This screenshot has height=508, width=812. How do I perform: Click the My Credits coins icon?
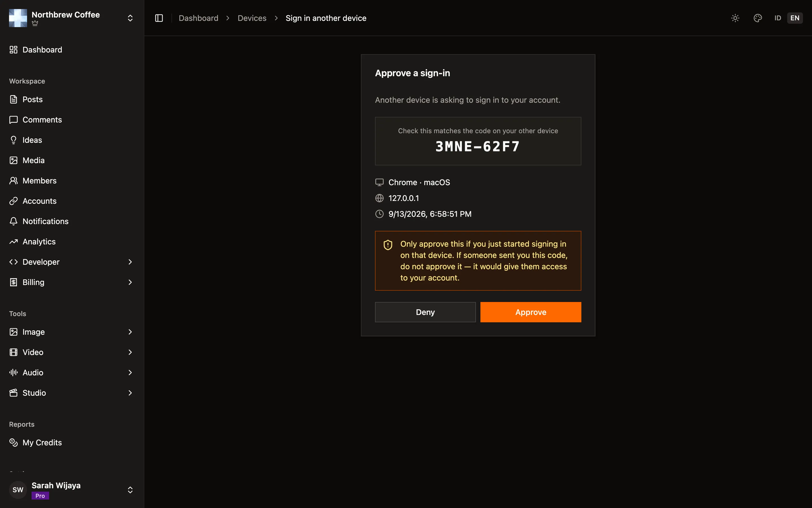pos(14,443)
